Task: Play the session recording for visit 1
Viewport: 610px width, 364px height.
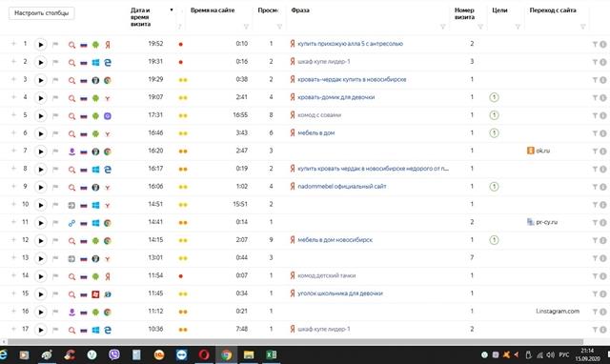Action: [x=40, y=45]
